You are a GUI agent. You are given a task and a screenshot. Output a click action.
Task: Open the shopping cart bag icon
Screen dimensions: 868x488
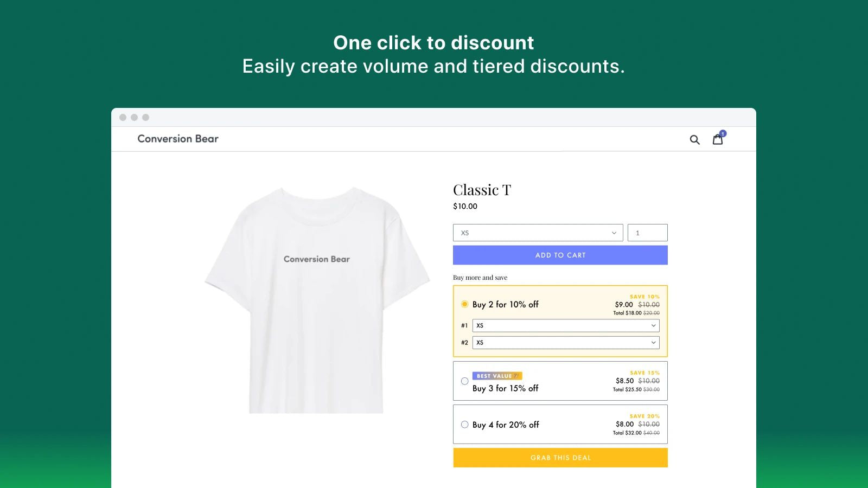point(717,140)
